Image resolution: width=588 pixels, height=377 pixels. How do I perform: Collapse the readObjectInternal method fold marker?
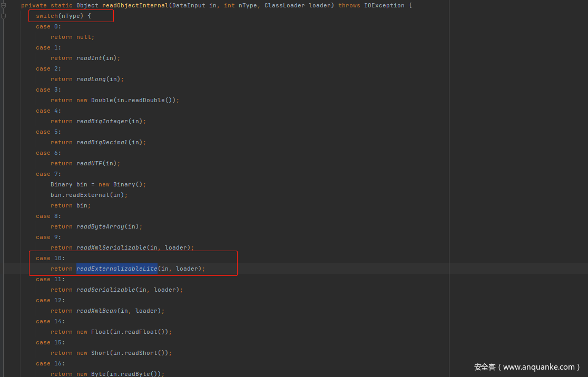point(3,5)
